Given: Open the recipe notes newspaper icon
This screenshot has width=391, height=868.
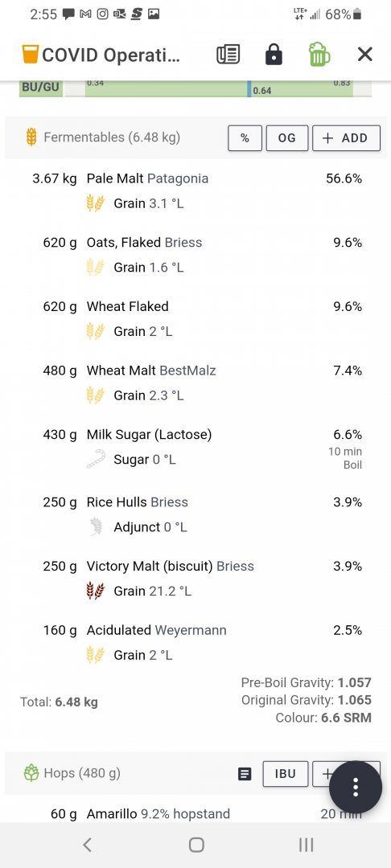Looking at the screenshot, I should pos(228,55).
